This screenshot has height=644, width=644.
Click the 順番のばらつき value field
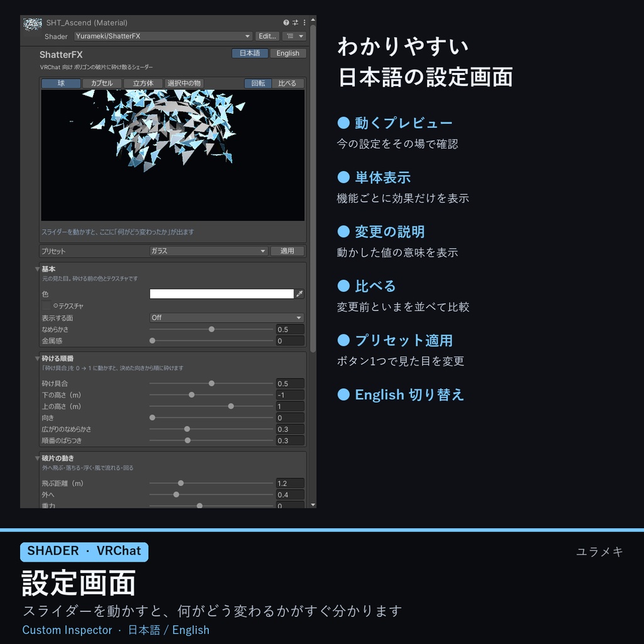click(x=290, y=441)
